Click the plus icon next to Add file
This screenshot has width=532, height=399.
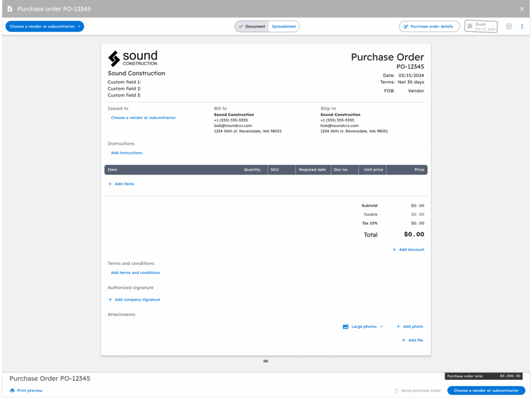click(404, 340)
